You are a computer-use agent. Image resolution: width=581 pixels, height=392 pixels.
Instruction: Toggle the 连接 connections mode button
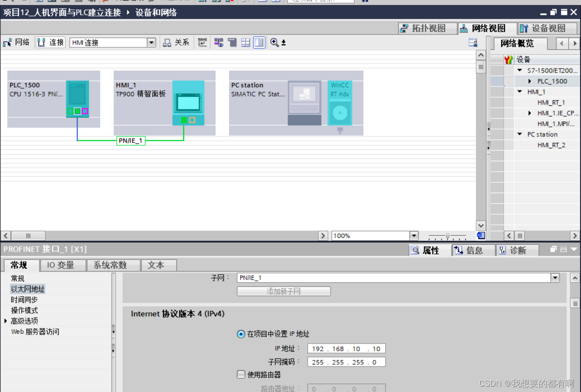click(x=51, y=43)
